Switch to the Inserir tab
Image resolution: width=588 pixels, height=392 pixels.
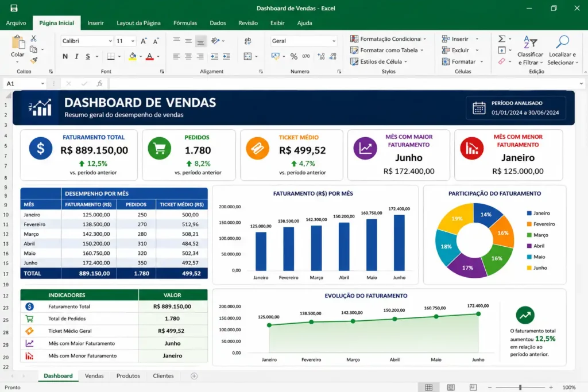[x=96, y=23]
